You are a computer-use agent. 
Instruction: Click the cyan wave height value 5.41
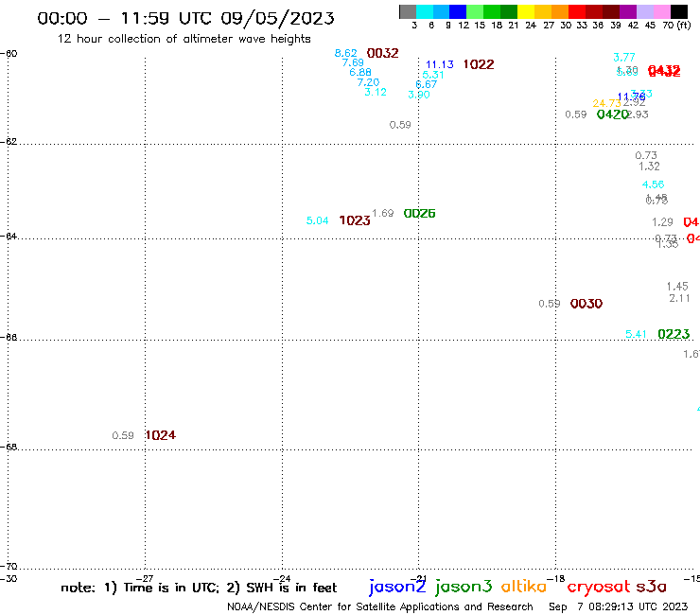pyautogui.click(x=637, y=335)
